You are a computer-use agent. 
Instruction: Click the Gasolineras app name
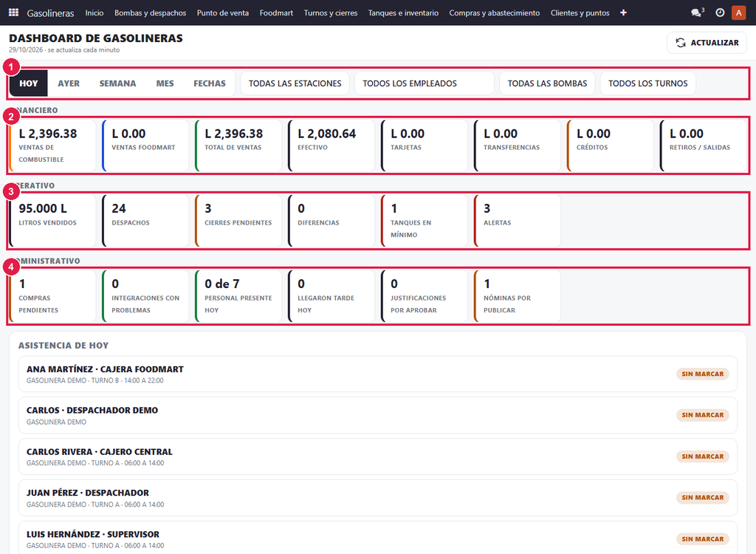50,13
